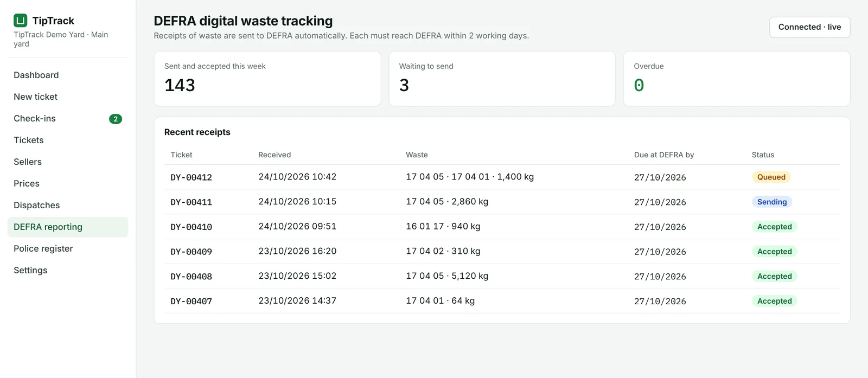Click the TipTrack Demo Yard · Main yard label

tap(61, 39)
